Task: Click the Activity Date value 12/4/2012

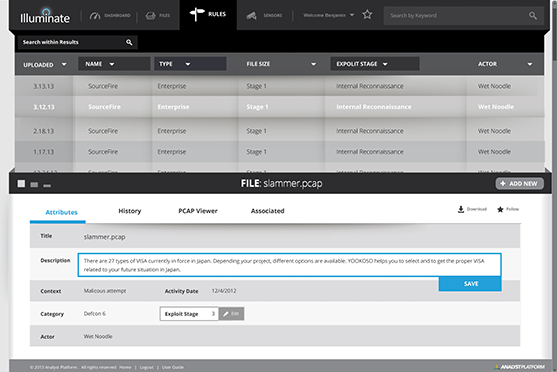Action: pyautogui.click(x=224, y=291)
